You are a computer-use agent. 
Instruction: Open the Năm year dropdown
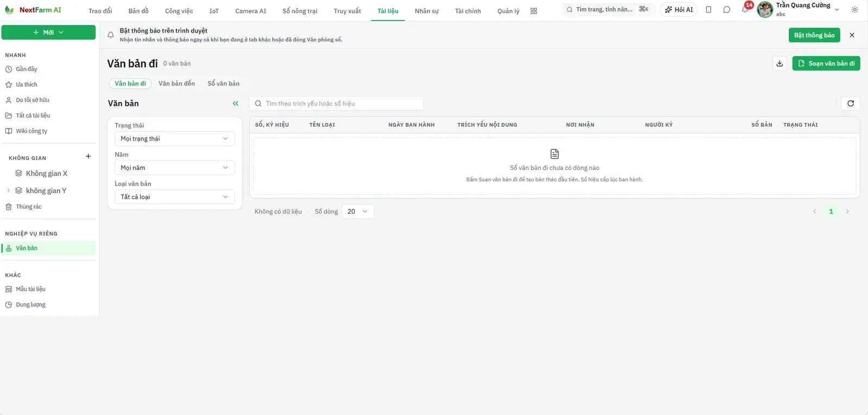coord(175,168)
